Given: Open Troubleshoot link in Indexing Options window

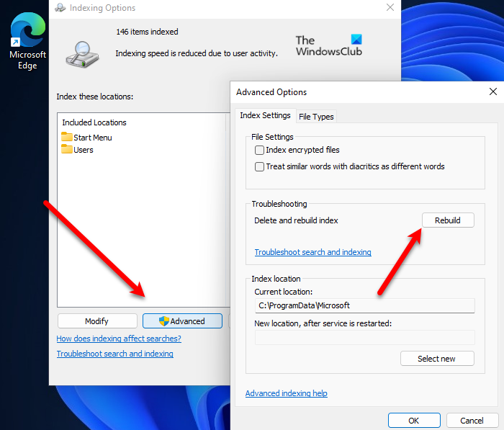Looking at the screenshot, I should click(114, 354).
